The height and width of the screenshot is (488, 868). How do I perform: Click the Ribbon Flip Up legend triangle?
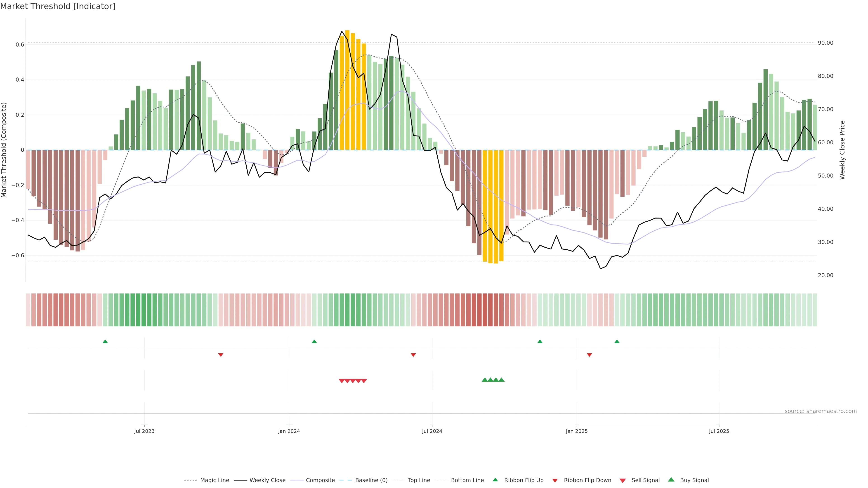pyautogui.click(x=495, y=480)
